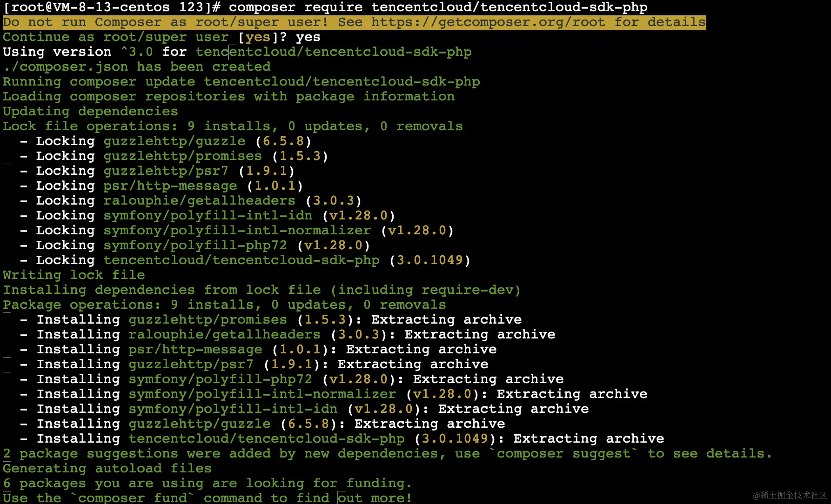This screenshot has height=504, width=831.
Task: Click the 'Updating dependencies' line
Action: [x=91, y=112]
